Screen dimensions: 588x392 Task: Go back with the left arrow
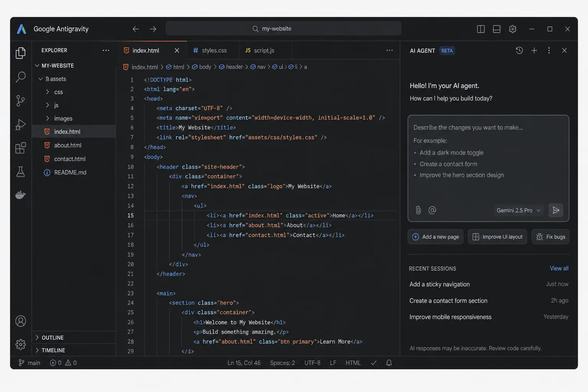point(136,29)
